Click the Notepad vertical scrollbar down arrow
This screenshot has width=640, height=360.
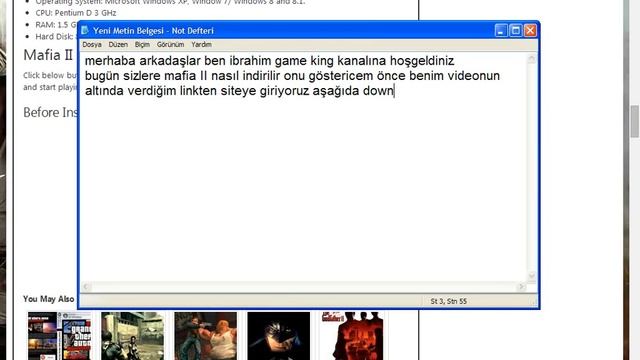point(531,276)
